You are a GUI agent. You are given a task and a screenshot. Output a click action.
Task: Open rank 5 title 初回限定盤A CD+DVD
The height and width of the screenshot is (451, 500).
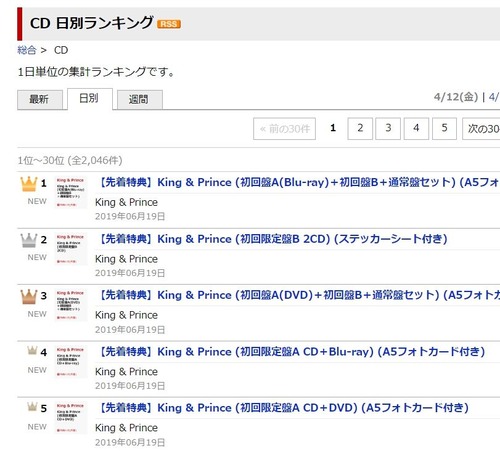[284, 408]
